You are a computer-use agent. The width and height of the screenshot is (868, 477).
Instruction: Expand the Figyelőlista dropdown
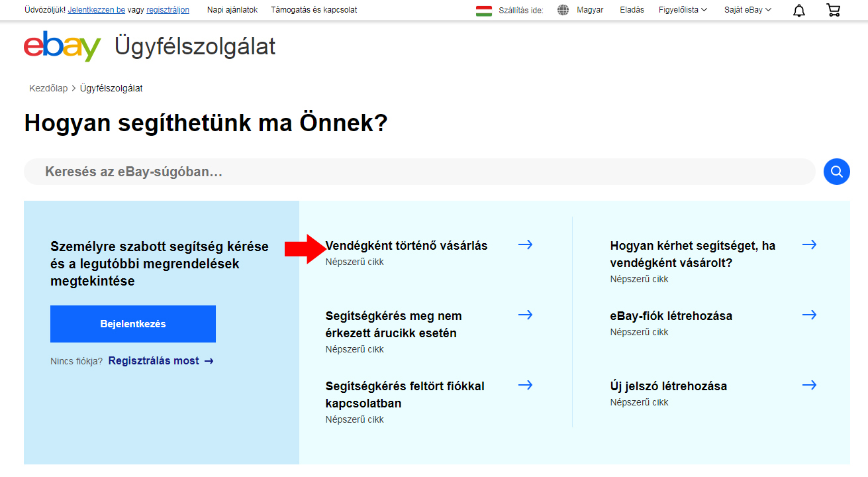point(683,10)
